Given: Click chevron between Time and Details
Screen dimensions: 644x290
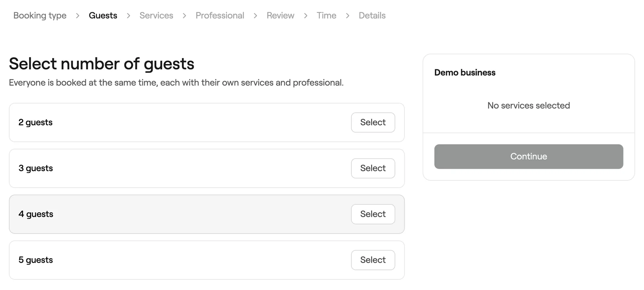Looking at the screenshot, I should click(x=347, y=16).
